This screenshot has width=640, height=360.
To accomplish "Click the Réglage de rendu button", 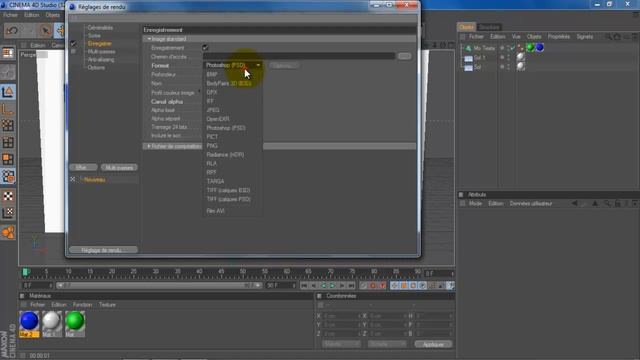I will tap(103, 250).
